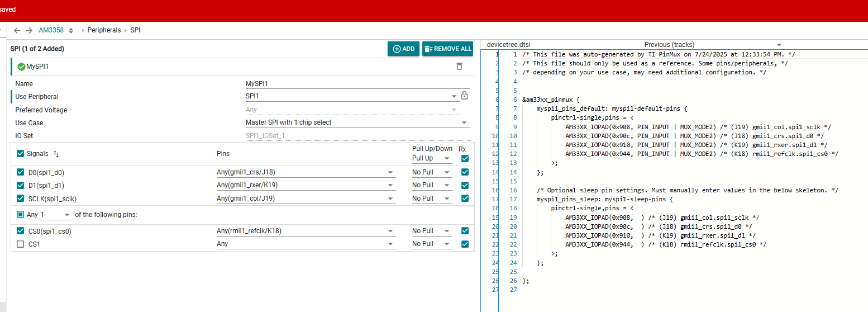This screenshot has height=312, width=868.
Task: Click the IO Set field SPI1_IOSet_1
Action: coord(357,135)
